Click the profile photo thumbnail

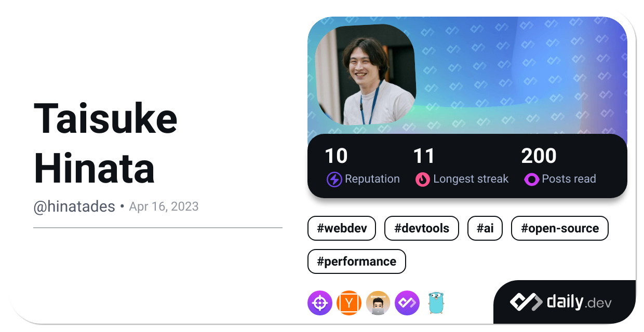[365, 75]
